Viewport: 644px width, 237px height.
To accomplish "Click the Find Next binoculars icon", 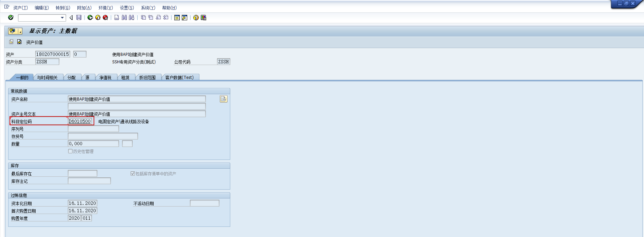I will pos(132,18).
